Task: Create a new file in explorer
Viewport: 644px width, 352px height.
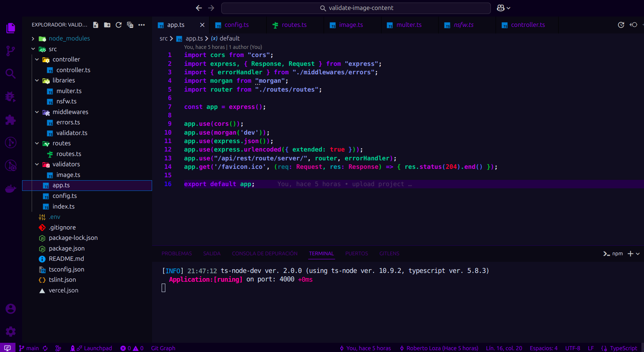Action: click(96, 25)
